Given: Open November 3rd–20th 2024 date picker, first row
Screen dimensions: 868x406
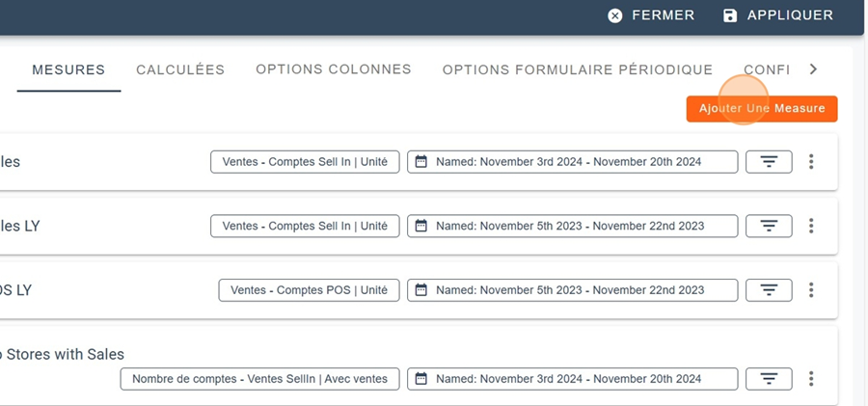Looking at the screenshot, I should click(x=572, y=162).
